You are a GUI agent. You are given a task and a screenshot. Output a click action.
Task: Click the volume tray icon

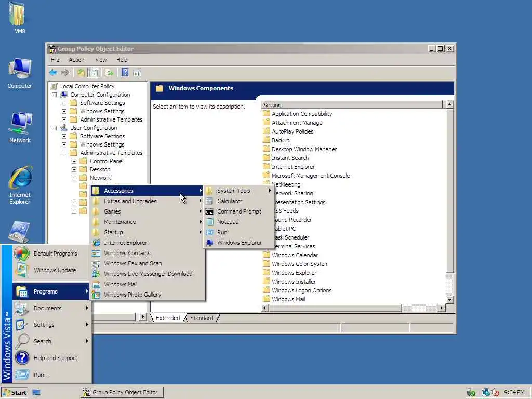point(495,393)
